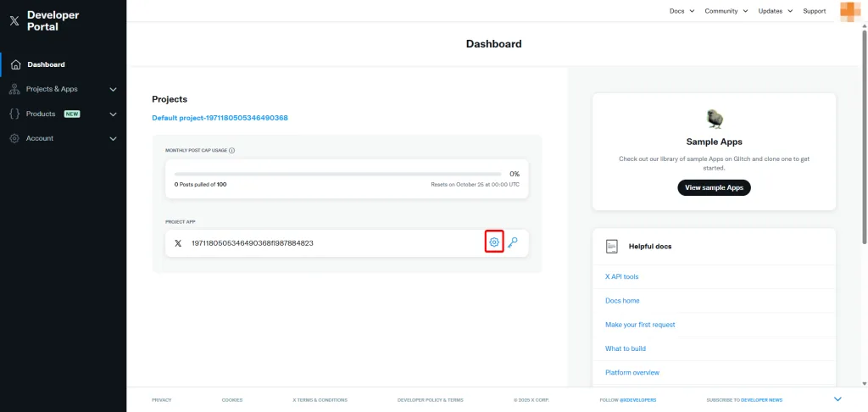
Task: Click the X logo in sidebar header
Action: click(x=14, y=21)
